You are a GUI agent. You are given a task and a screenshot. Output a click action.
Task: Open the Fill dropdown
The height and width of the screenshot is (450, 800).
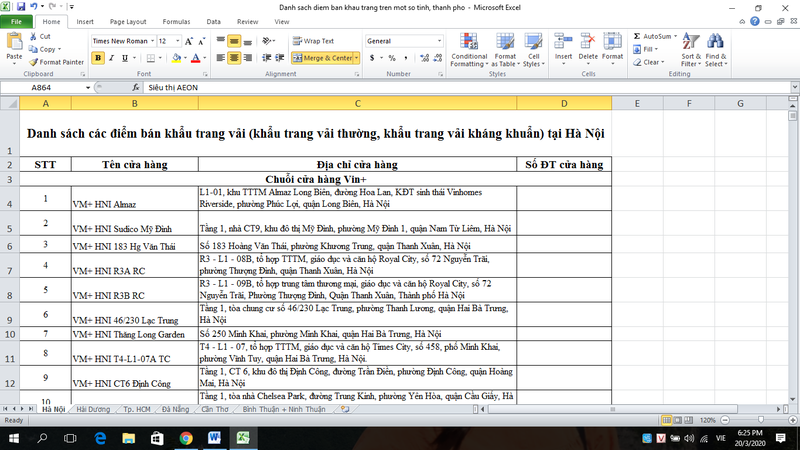[645, 49]
